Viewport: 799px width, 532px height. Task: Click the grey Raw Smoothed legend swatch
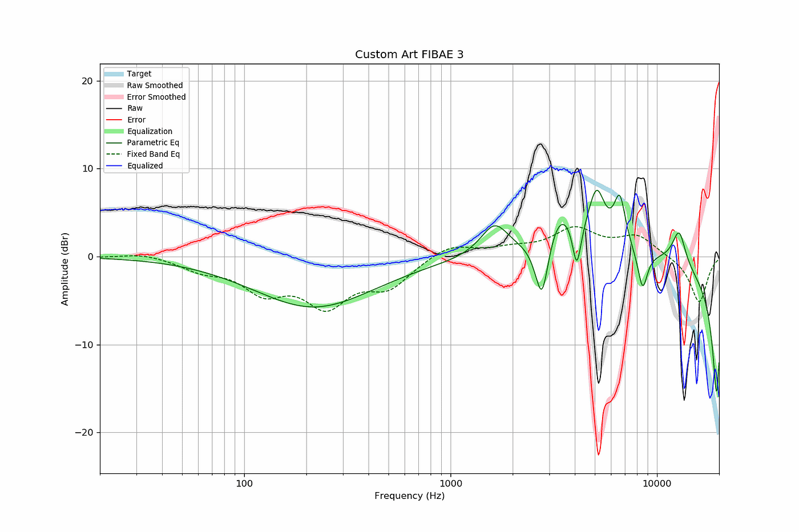(x=114, y=86)
